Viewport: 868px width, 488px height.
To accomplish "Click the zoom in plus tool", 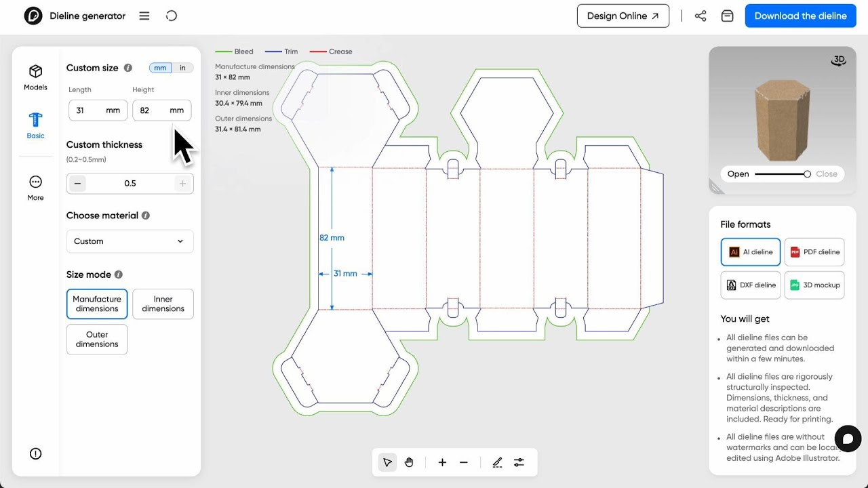I will click(x=442, y=462).
